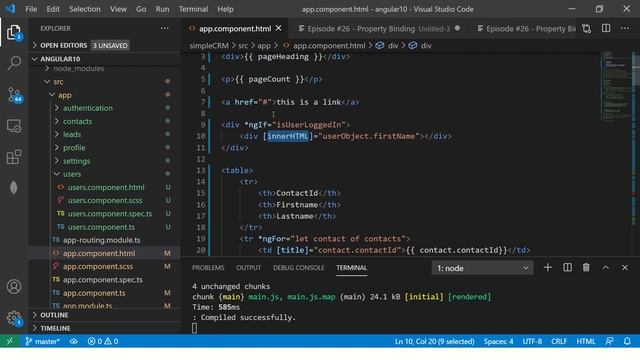The width and height of the screenshot is (640, 360).
Task: Split the editor to the right
Action: 606,28
